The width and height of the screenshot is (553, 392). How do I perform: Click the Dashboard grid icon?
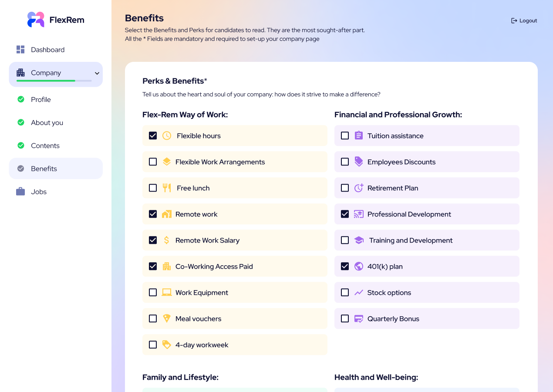[20, 50]
